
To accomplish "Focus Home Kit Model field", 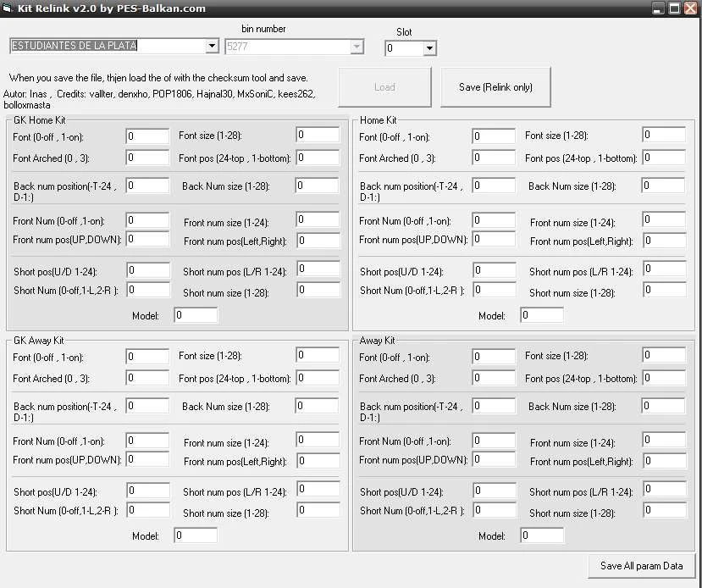I will click(x=542, y=315).
